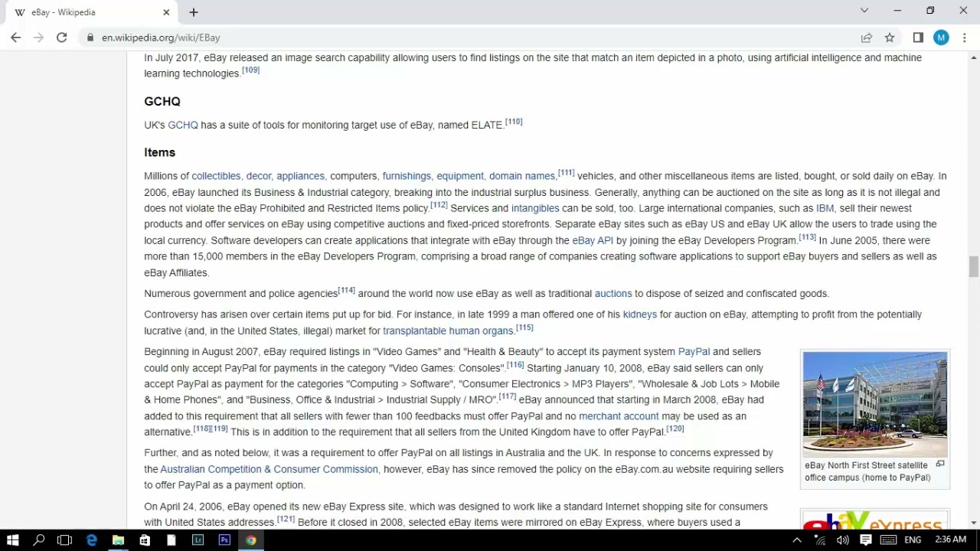Image resolution: width=980 pixels, height=551 pixels.
Task: Show hidden system tray icons
Action: [x=796, y=540]
